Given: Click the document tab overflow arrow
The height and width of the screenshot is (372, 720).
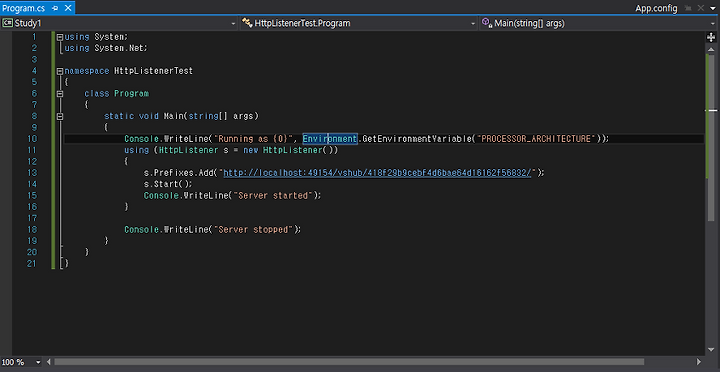Looking at the screenshot, I should (713, 8).
